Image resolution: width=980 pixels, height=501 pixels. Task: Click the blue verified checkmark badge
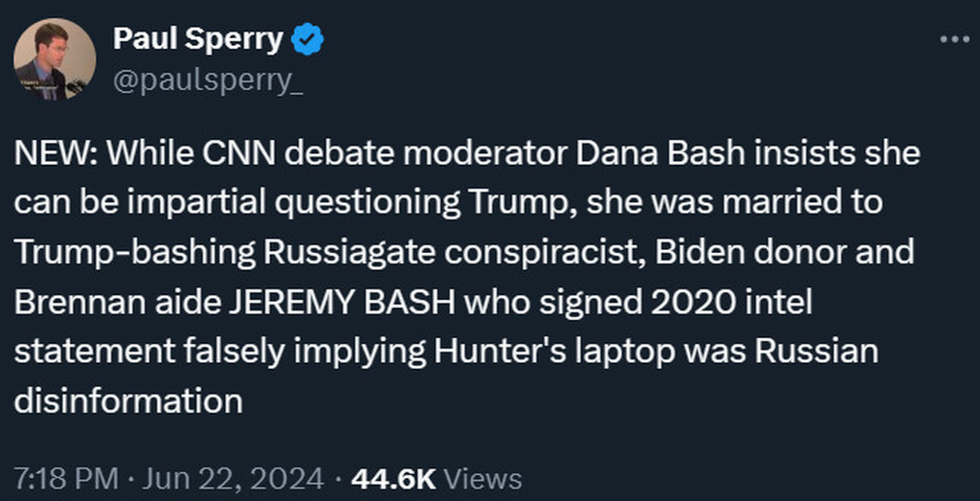click(308, 40)
